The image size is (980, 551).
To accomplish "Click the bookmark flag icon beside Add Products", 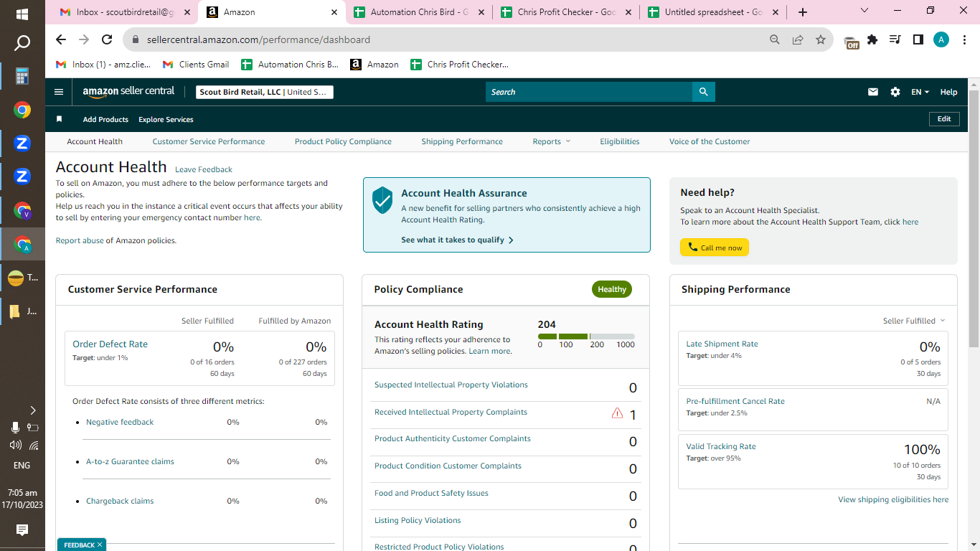I will coord(60,119).
